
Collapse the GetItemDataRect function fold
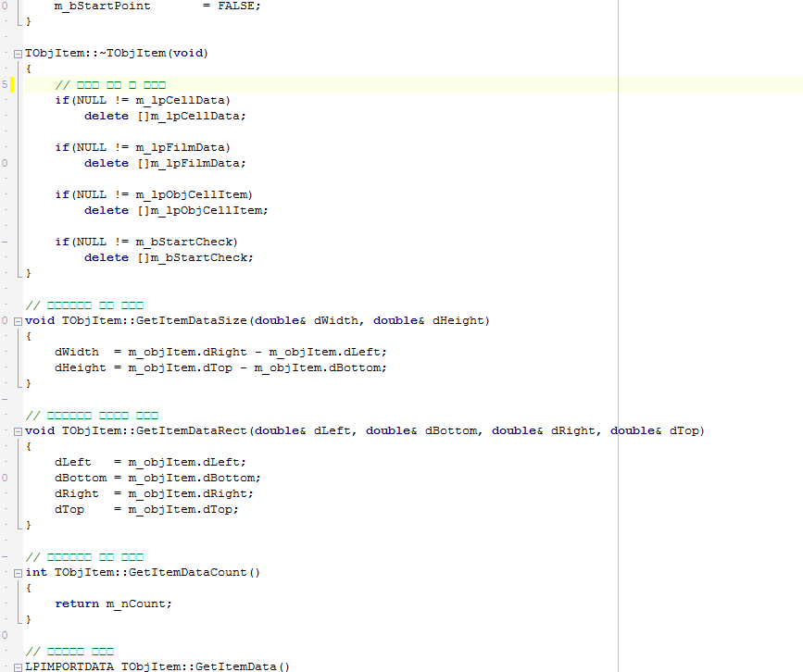(19, 431)
